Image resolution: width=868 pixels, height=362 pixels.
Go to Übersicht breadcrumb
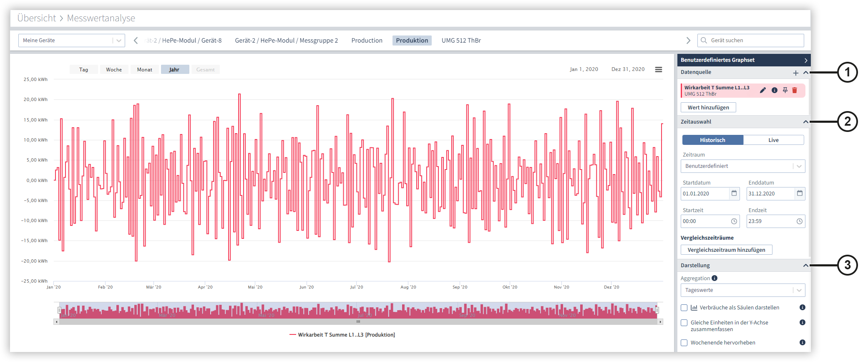pos(37,18)
